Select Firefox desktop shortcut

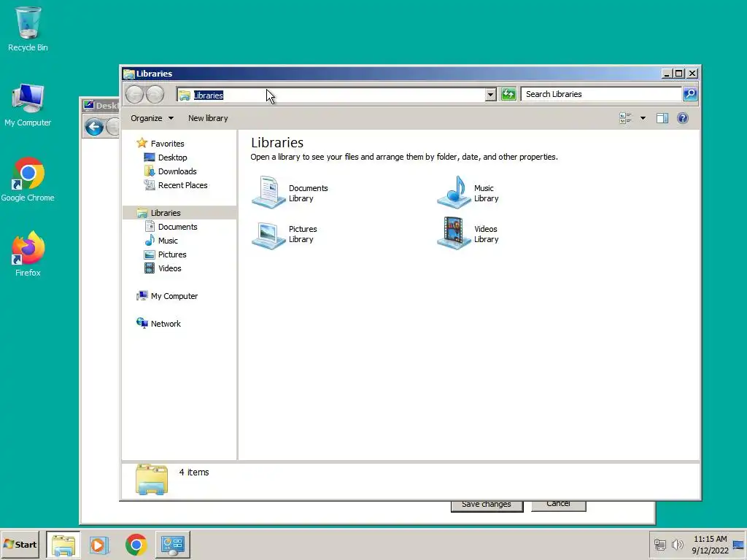(x=28, y=254)
